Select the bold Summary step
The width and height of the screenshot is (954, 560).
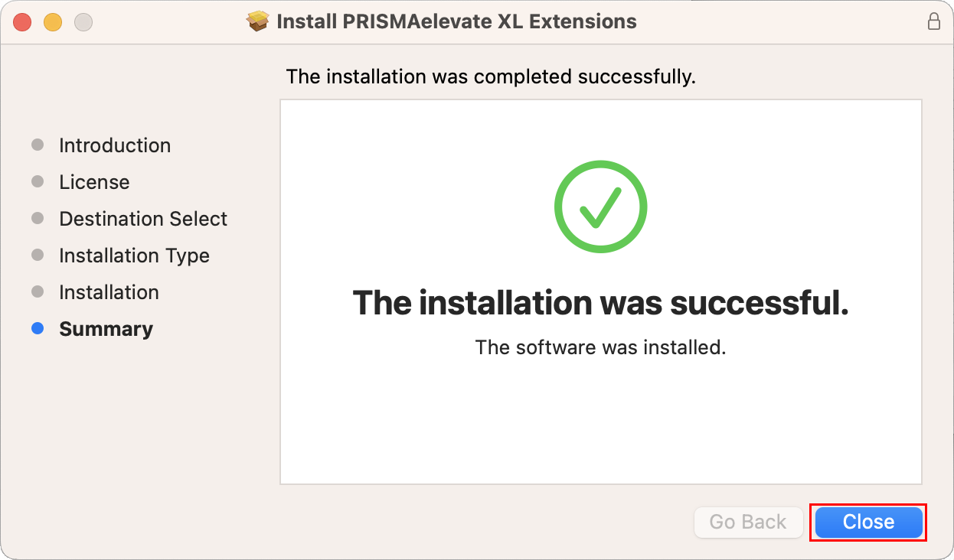click(106, 329)
